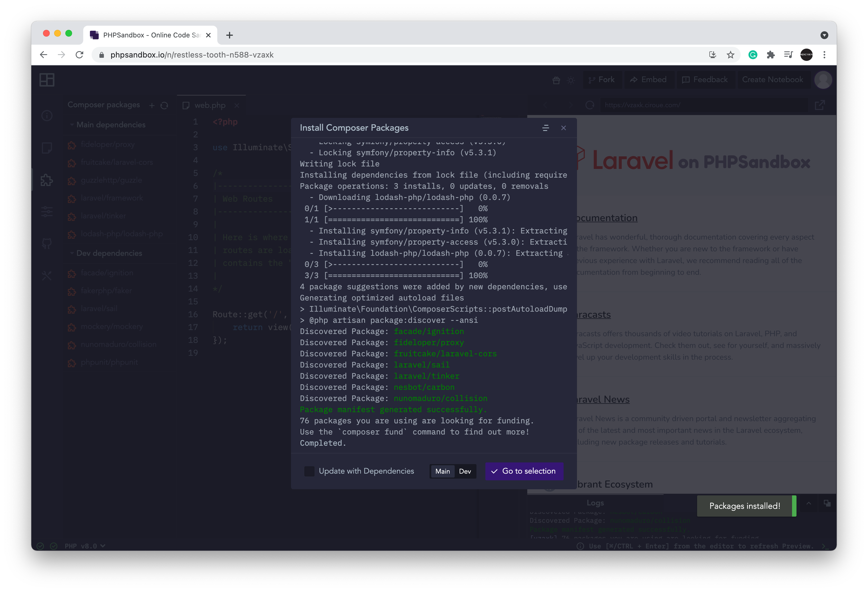Image resolution: width=868 pixels, height=592 pixels.
Task: Click the add package plus icon
Action: [152, 106]
